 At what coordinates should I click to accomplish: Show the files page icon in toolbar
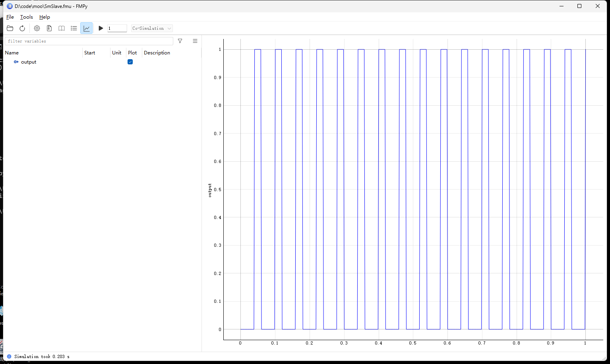pyautogui.click(x=49, y=28)
